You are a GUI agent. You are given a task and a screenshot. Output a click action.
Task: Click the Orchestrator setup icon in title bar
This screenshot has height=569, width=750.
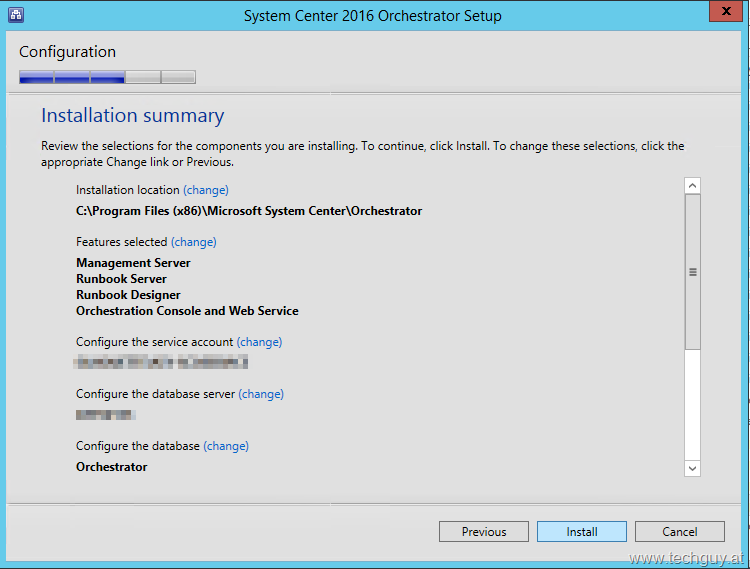tap(17, 15)
